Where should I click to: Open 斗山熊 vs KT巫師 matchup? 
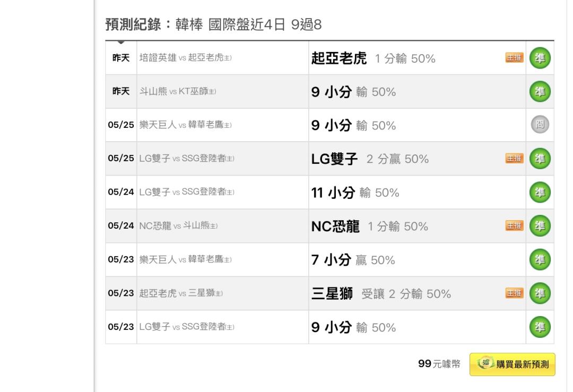[178, 91]
